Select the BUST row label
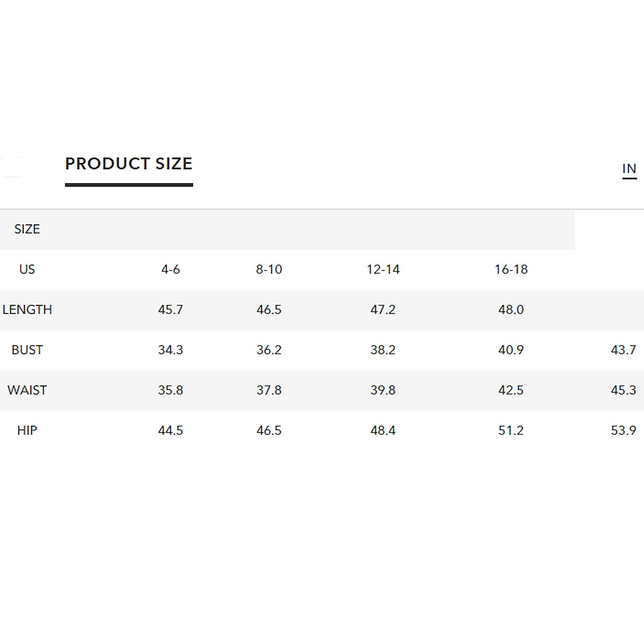Screen dimensions: 644x644 27,350
